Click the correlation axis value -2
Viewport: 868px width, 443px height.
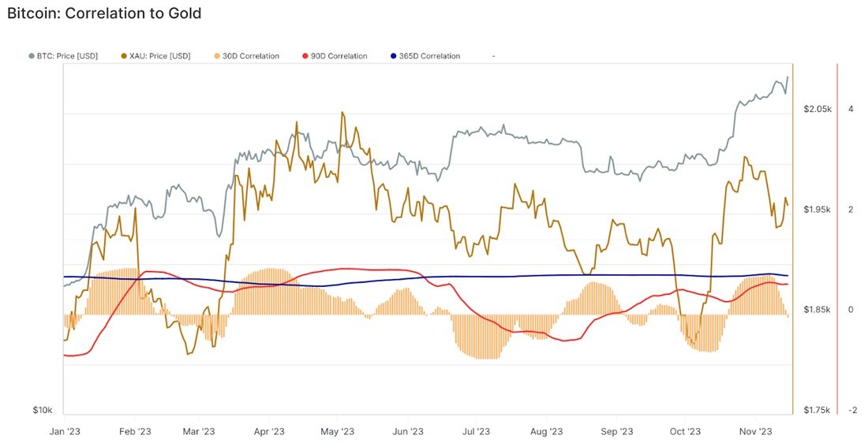pos(852,411)
